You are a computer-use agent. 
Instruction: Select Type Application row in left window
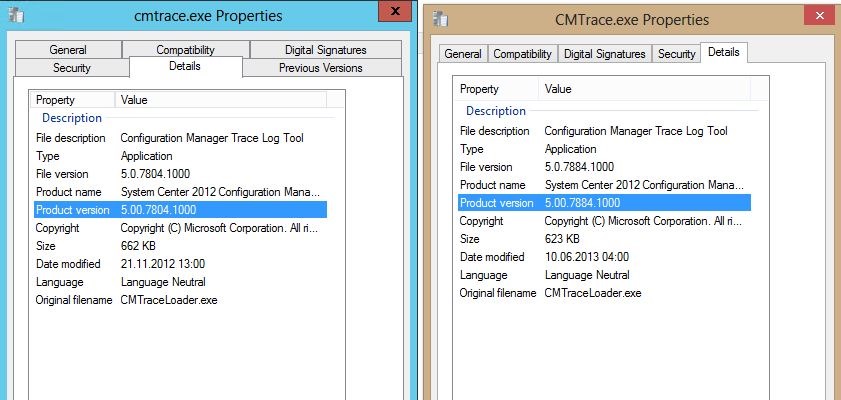pyautogui.click(x=180, y=156)
